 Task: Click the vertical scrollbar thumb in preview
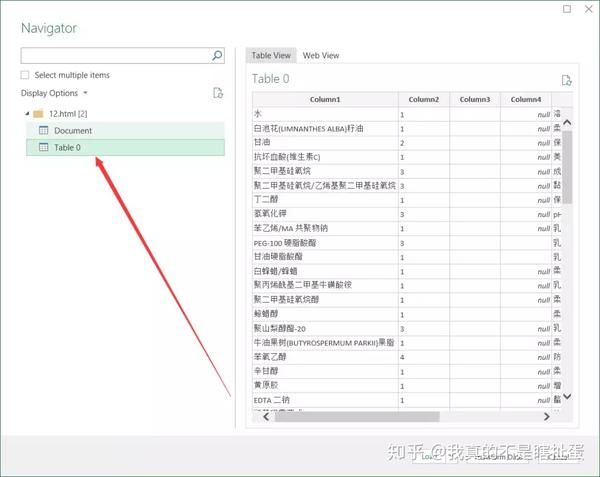pyautogui.click(x=567, y=167)
